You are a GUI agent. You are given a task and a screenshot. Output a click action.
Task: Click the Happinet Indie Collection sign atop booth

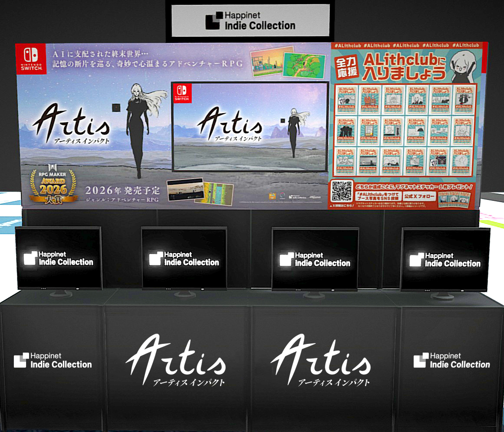coord(250,20)
